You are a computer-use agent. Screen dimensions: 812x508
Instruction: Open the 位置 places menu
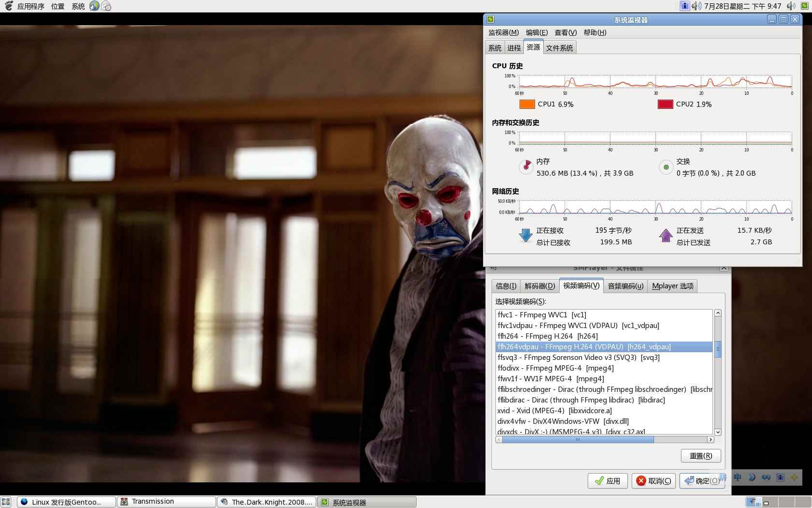point(58,6)
